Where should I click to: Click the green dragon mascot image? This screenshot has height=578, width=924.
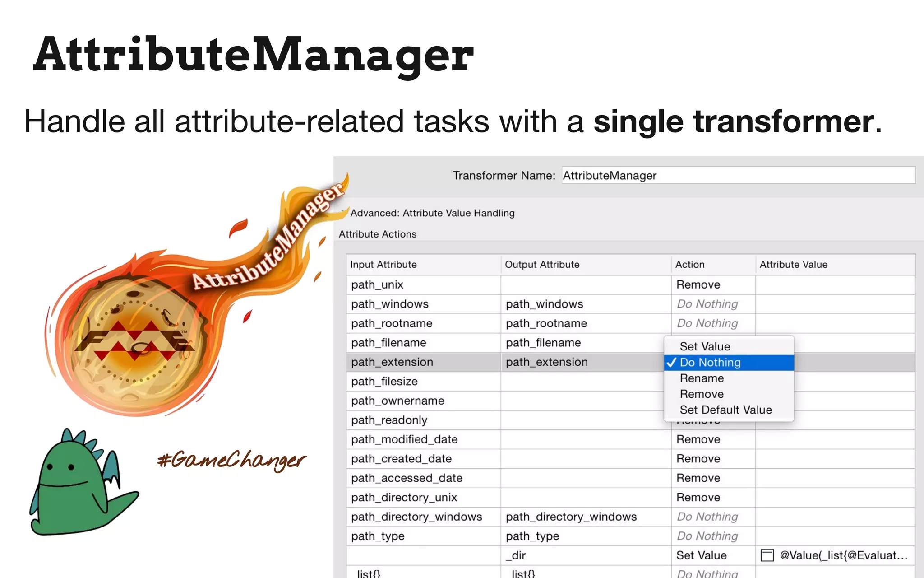point(83,482)
